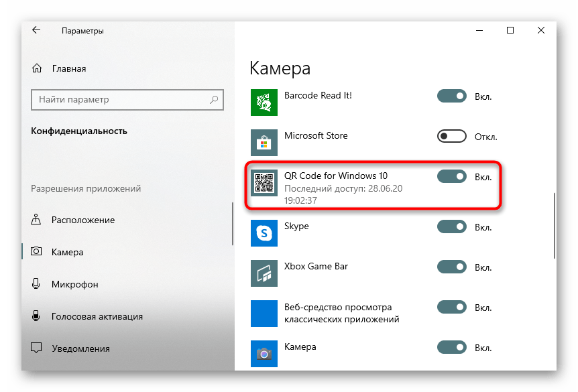Click the Microsoft Store app icon
Viewport: 578px width, 392px height.
coord(264,143)
